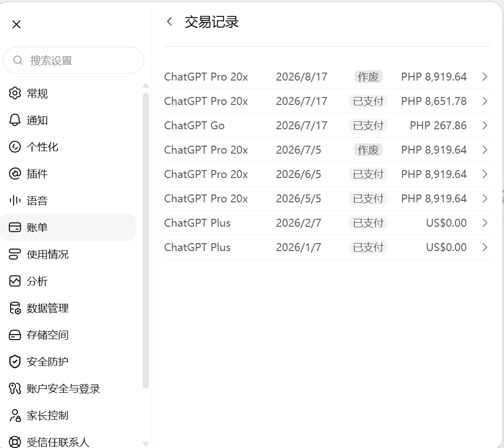Click ChatGPT Plus in the 2026/2/7 row

click(x=197, y=223)
